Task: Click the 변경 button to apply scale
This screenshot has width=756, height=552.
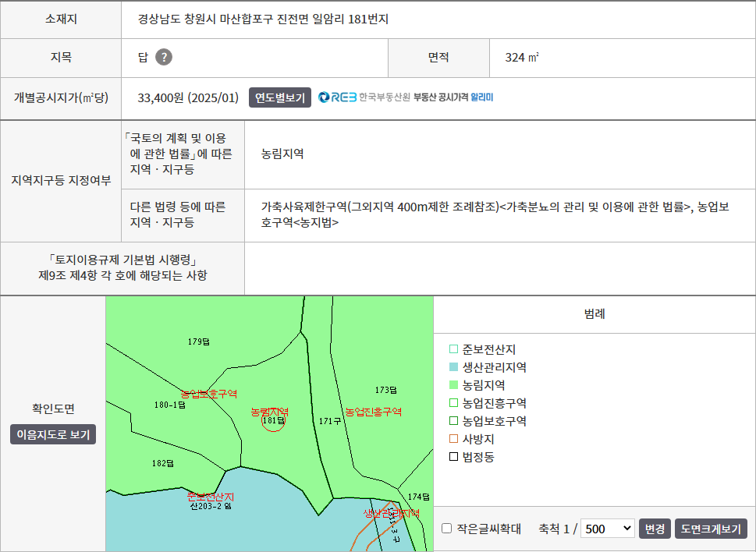Action: coord(654,529)
